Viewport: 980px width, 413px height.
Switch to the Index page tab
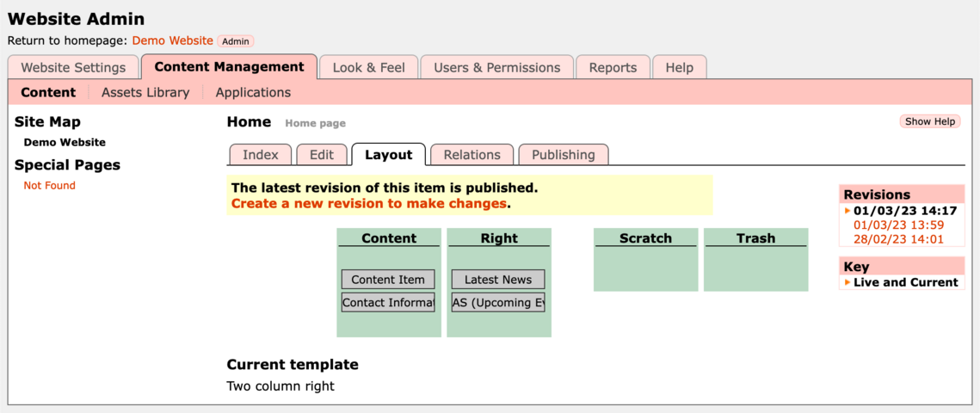261,155
